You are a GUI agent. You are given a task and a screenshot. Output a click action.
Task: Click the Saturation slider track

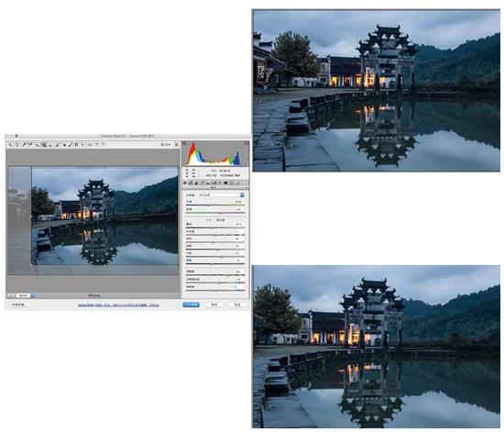tap(215, 290)
